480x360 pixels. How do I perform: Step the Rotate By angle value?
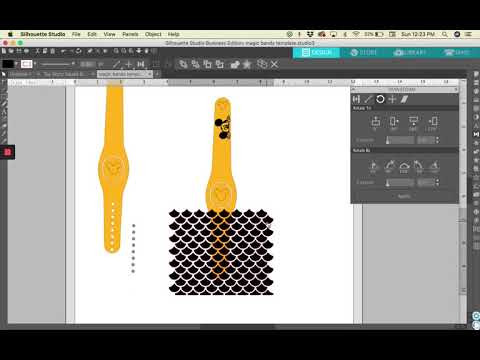(437, 183)
